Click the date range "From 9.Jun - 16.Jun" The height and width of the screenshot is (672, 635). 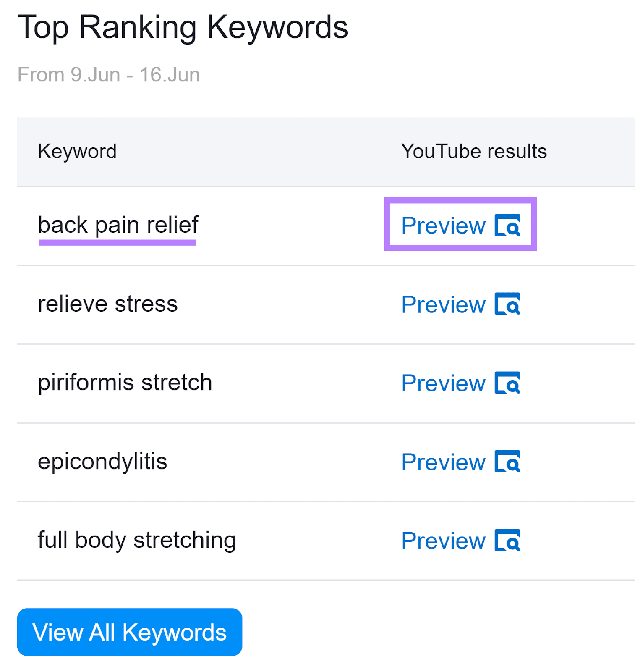pyautogui.click(x=109, y=74)
